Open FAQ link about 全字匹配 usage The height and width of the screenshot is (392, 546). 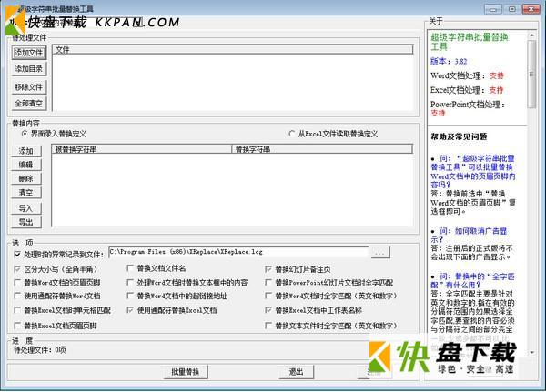tap(473, 281)
